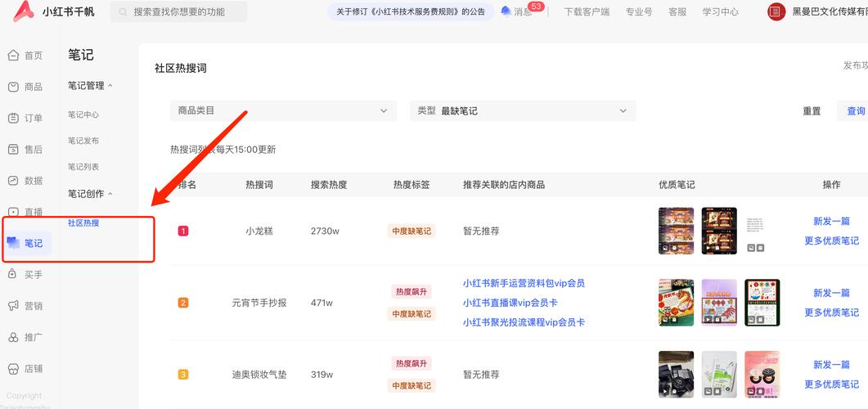The height and width of the screenshot is (409, 868).
Task: Open 数据 data analytics icon
Action: click(13, 181)
